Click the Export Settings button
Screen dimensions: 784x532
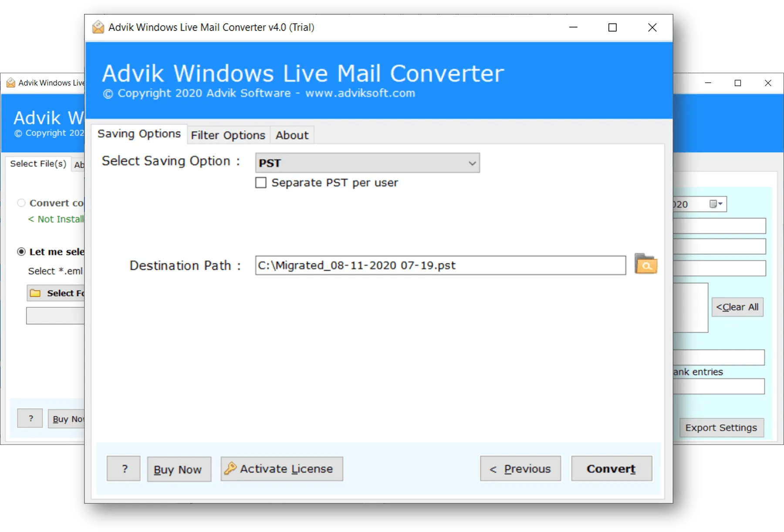coord(721,428)
